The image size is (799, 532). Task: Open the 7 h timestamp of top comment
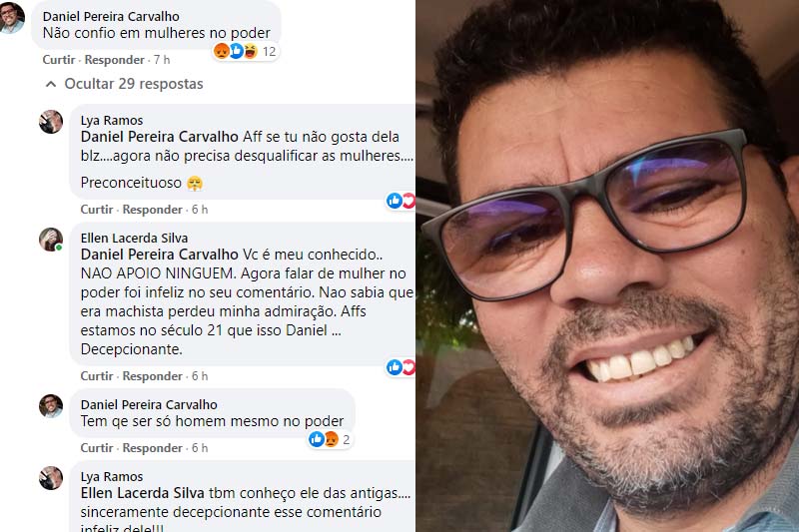pos(162,60)
